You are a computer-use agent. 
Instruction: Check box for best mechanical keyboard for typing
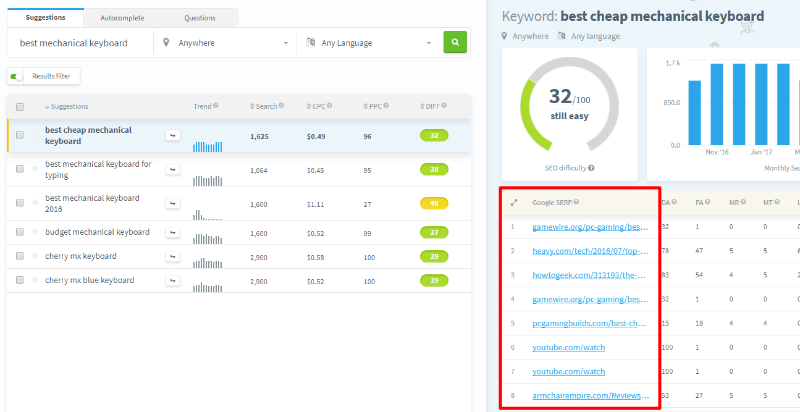click(x=20, y=169)
